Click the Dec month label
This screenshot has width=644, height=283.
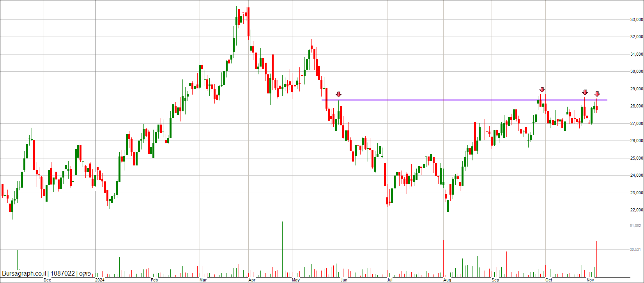pos(47,280)
